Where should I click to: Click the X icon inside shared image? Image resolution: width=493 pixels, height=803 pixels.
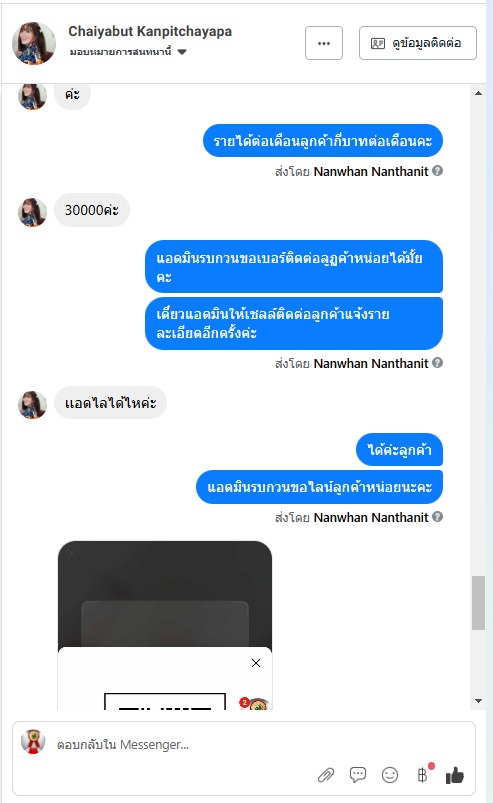tap(256, 663)
